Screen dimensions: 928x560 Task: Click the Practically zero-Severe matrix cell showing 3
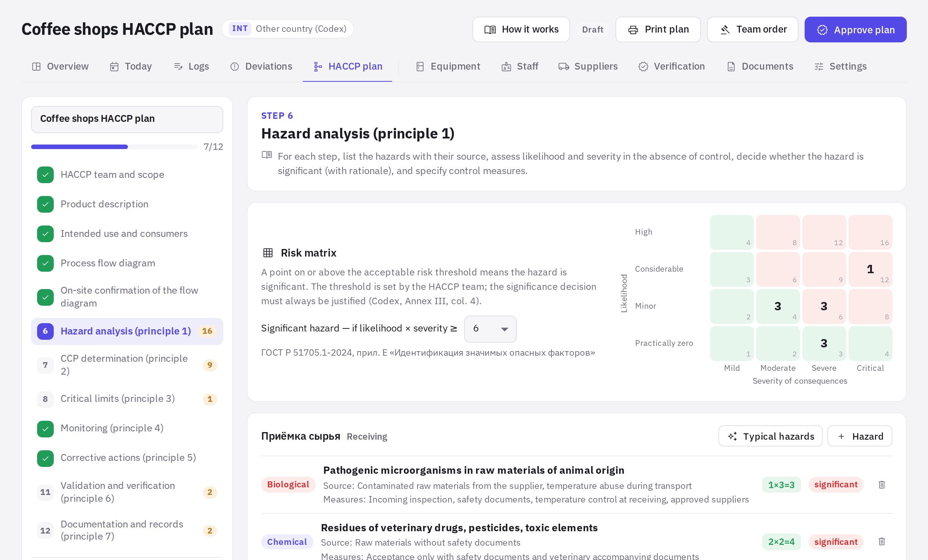(x=824, y=344)
